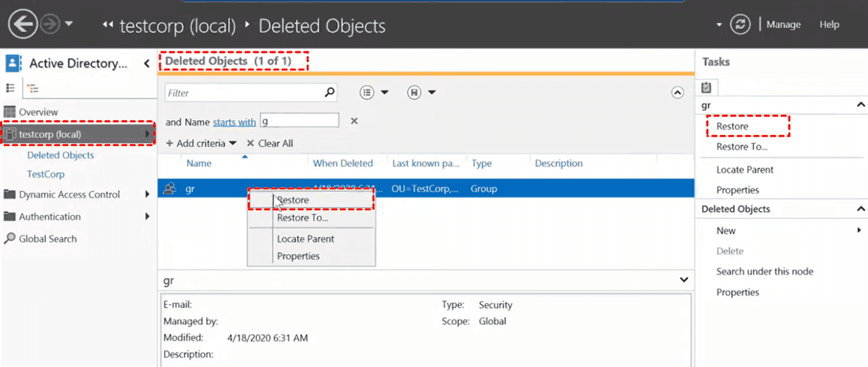
Task: Collapse the gr details preview pane
Action: (684, 280)
